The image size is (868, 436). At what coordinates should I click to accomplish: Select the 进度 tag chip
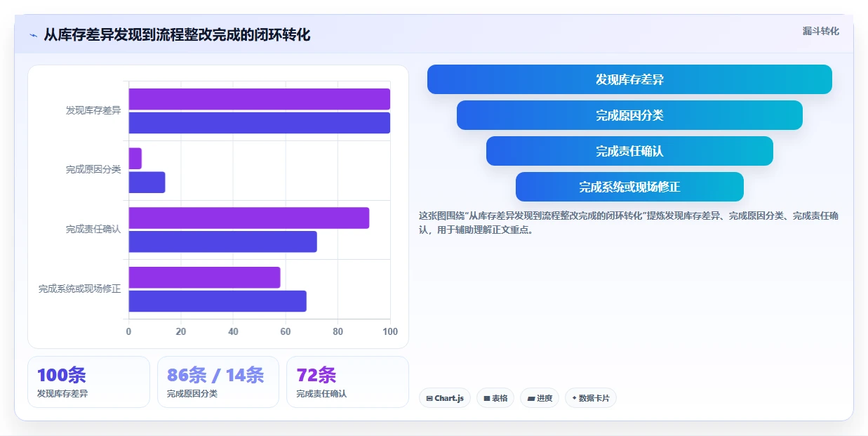point(540,398)
